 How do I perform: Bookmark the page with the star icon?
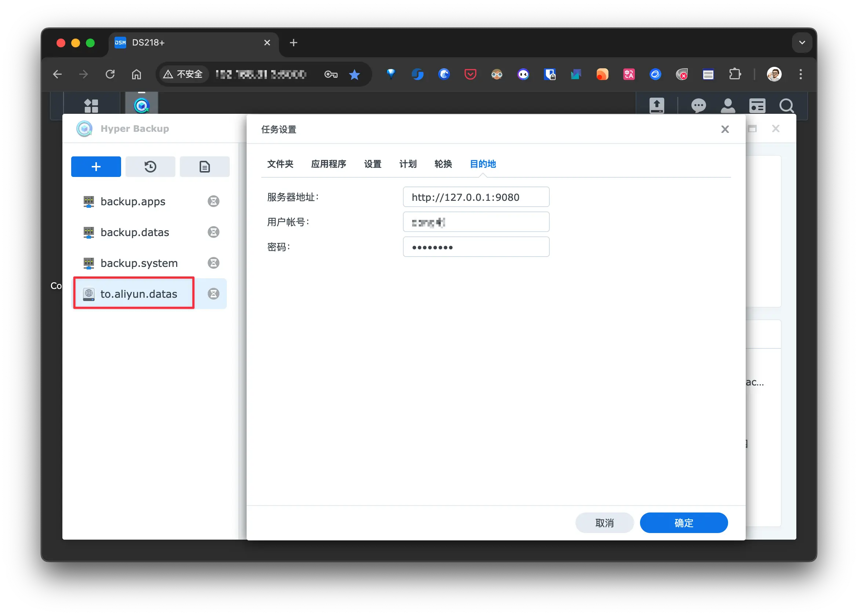(354, 75)
